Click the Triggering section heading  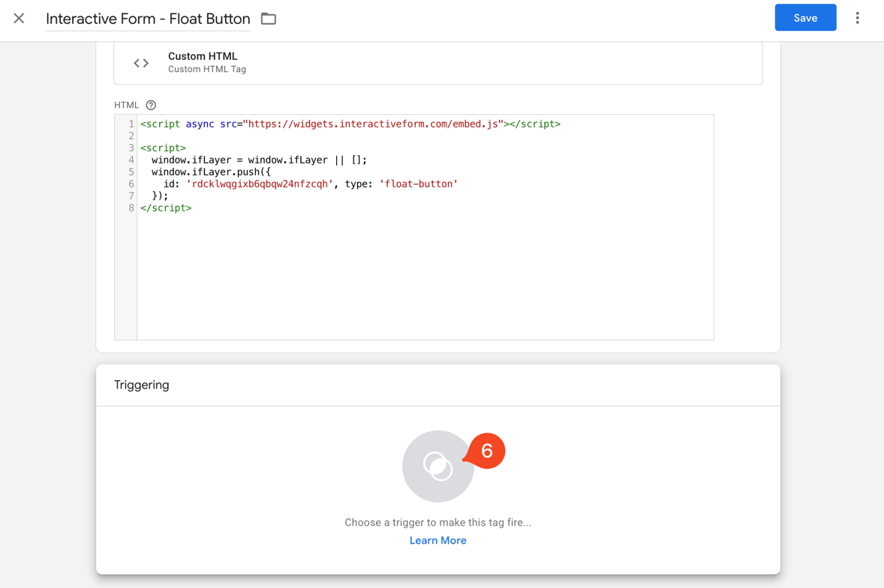point(142,385)
